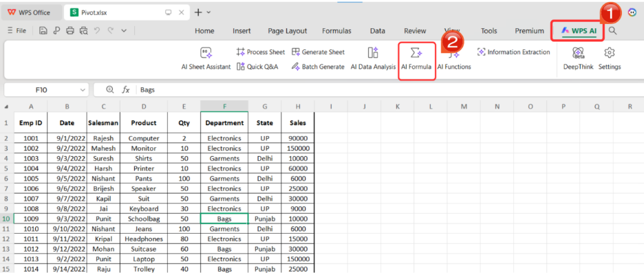Add a new document tab with the plus

[x=198, y=13]
